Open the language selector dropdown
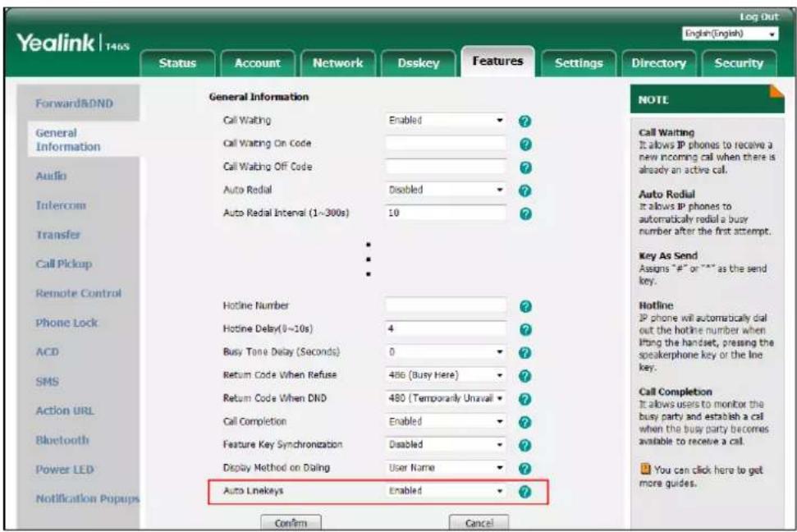 coord(730,34)
